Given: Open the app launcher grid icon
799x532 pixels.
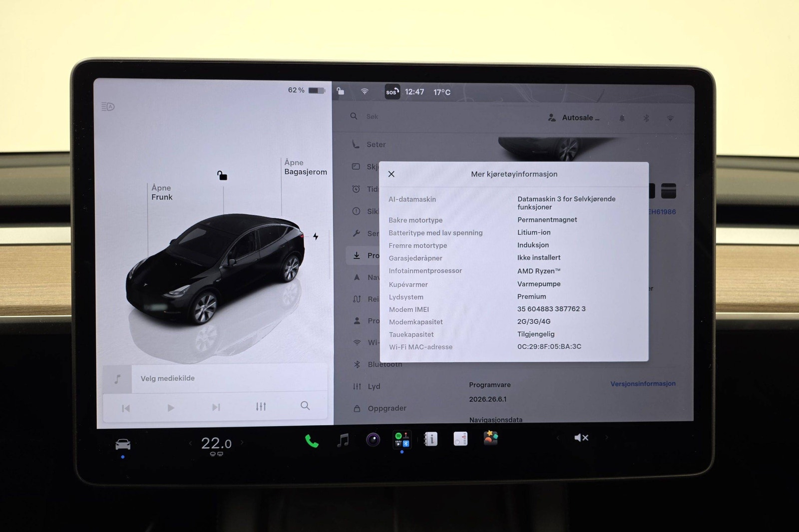Looking at the screenshot, I should tap(402, 439).
